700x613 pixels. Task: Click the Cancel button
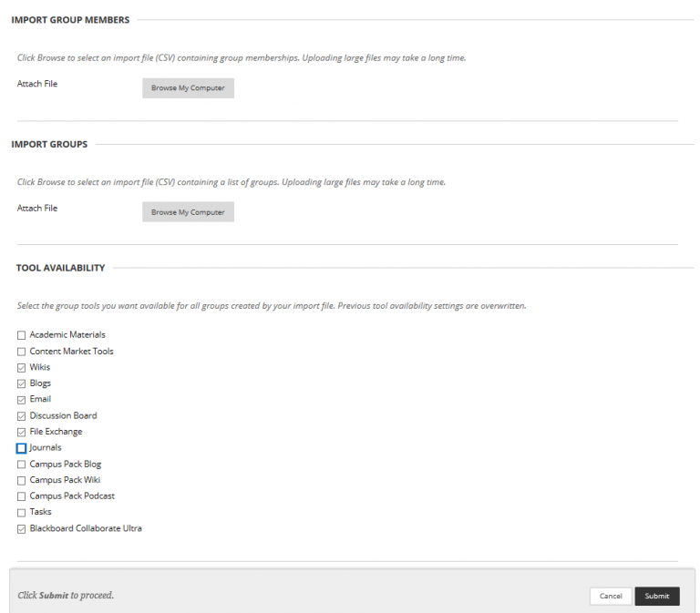pyautogui.click(x=611, y=596)
